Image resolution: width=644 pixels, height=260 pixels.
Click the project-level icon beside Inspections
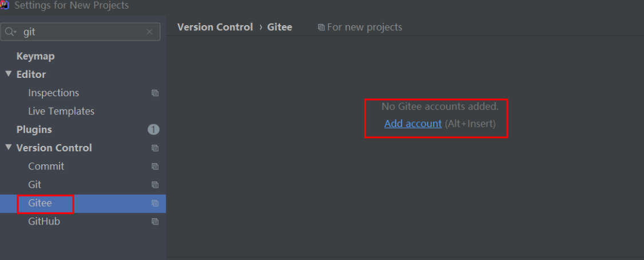click(155, 93)
